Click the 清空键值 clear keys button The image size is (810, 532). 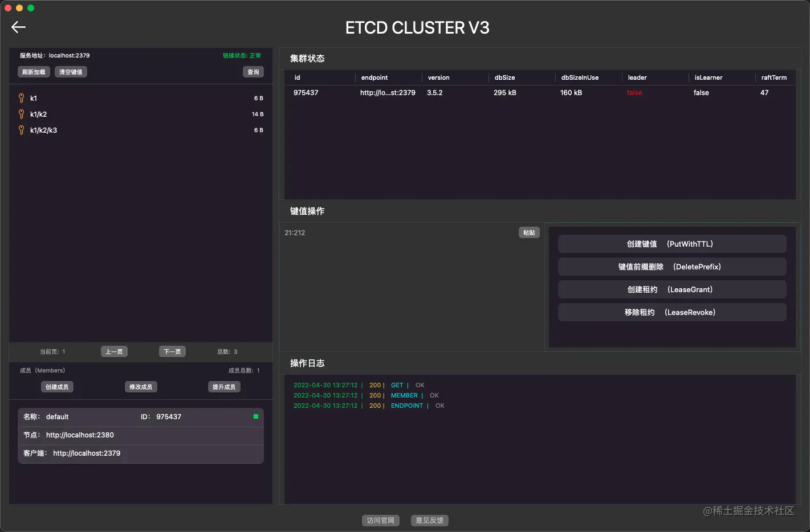(70, 71)
